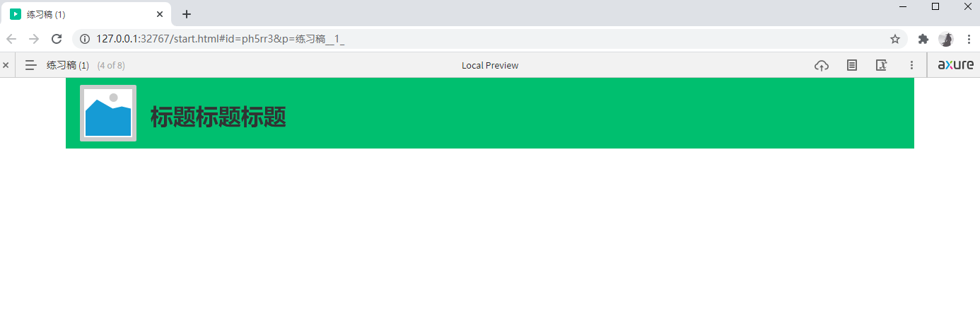Open the Chrome profile avatar

click(946, 39)
